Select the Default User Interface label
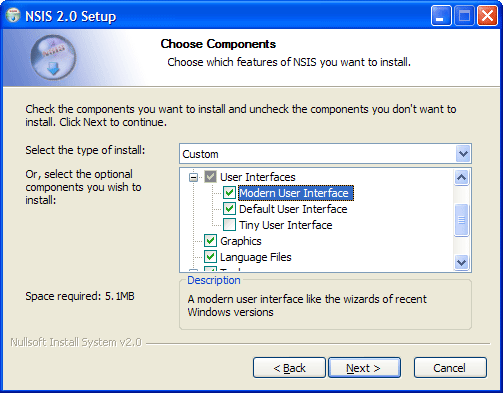The height and width of the screenshot is (393, 503). pos(293,209)
